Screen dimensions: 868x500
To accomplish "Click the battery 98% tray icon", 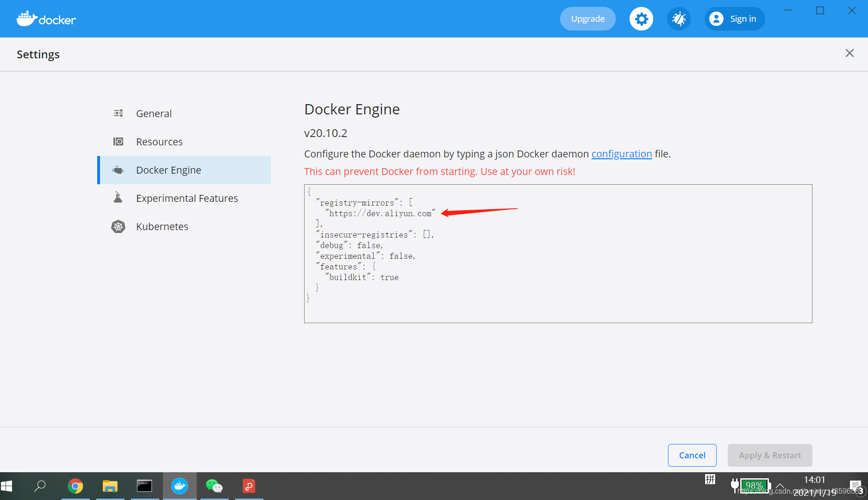I will 750,486.
